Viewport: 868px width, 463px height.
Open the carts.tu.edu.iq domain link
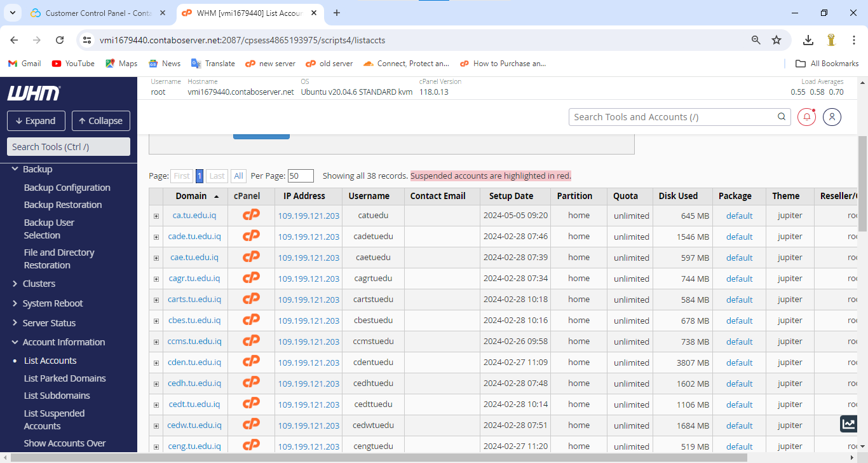(x=194, y=300)
